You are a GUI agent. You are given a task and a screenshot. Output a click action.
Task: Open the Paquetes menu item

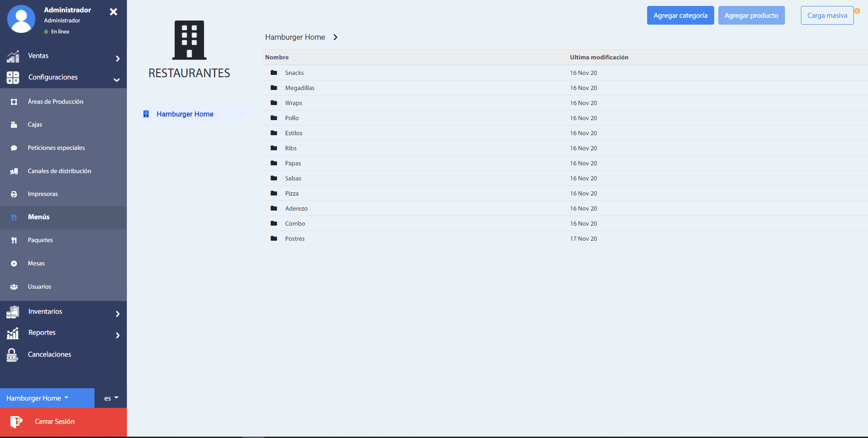[x=40, y=240]
